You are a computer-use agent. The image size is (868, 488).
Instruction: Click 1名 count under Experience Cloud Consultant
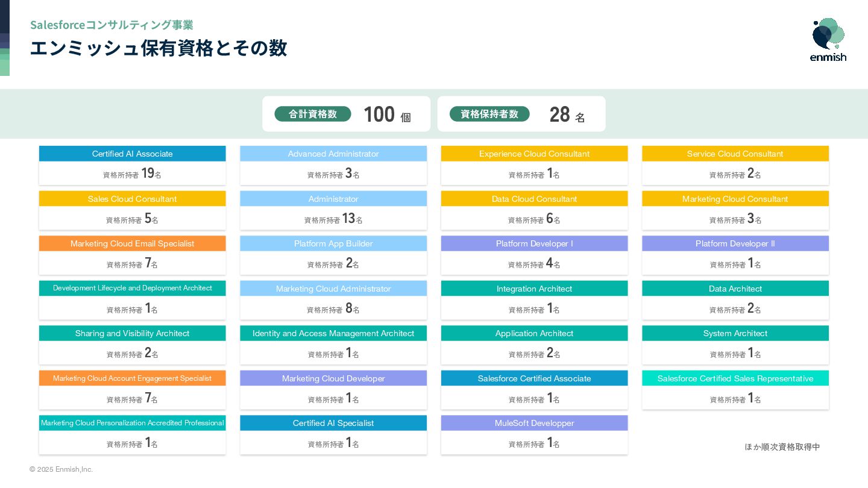[x=553, y=174]
